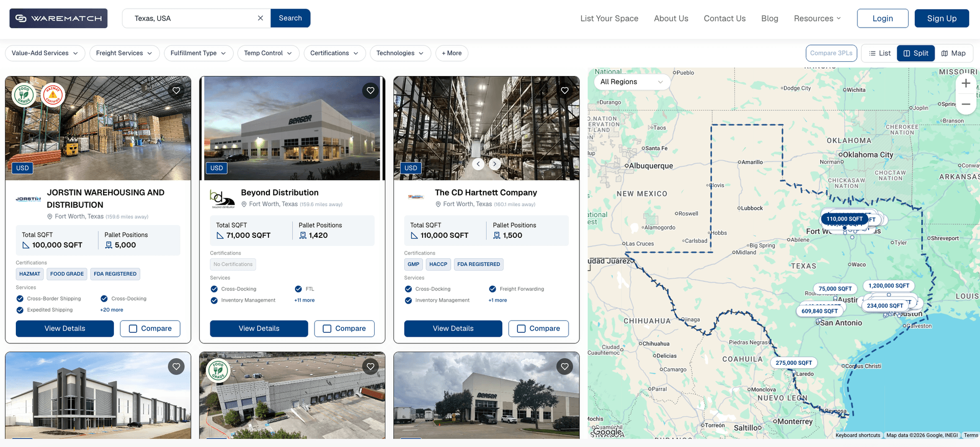
Task: Click the Sign Up button
Action: (942, 18)
